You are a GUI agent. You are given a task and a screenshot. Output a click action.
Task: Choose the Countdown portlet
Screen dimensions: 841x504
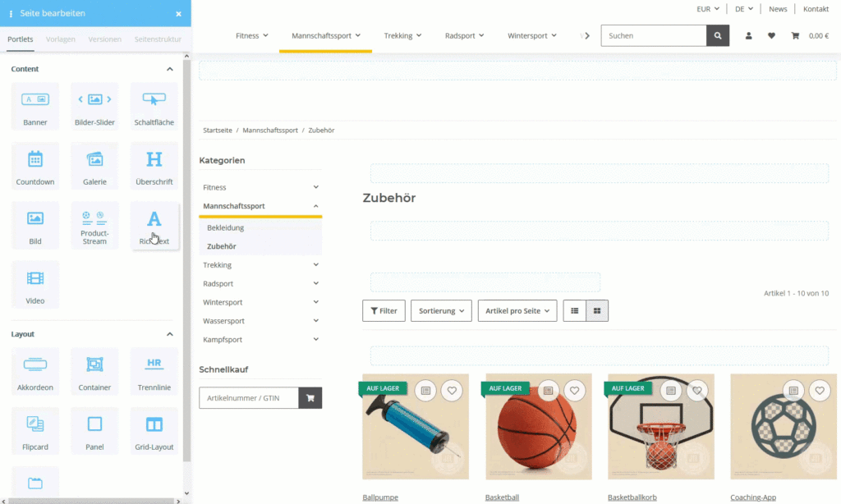tap(34, 165)
